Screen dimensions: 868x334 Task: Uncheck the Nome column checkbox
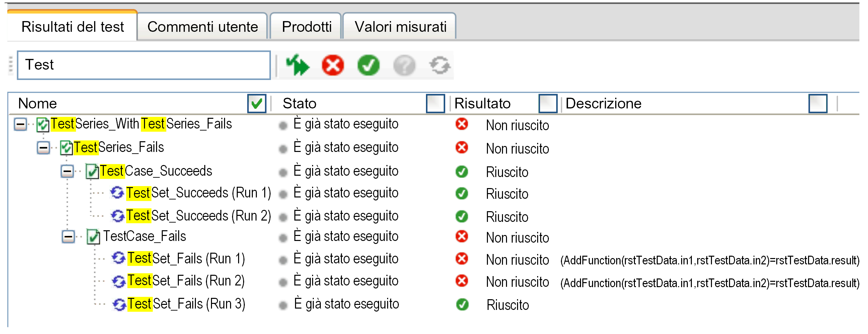(x=257, y=103)
